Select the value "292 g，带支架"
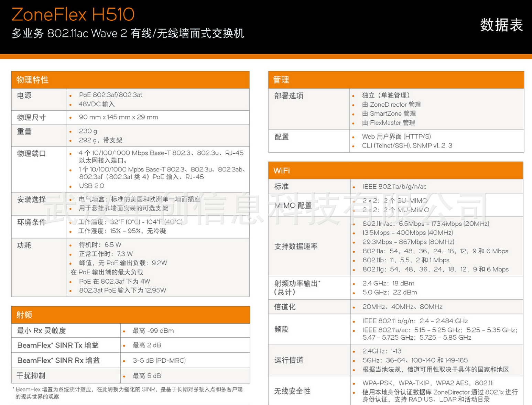The width and height of the screenshot is (532, 405). tap(100, 140)
